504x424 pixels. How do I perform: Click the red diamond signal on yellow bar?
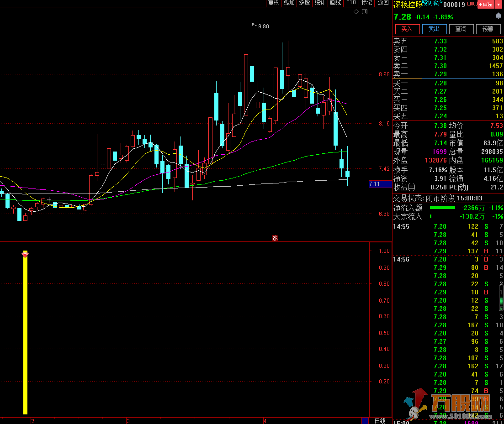[x=25, y=255]
